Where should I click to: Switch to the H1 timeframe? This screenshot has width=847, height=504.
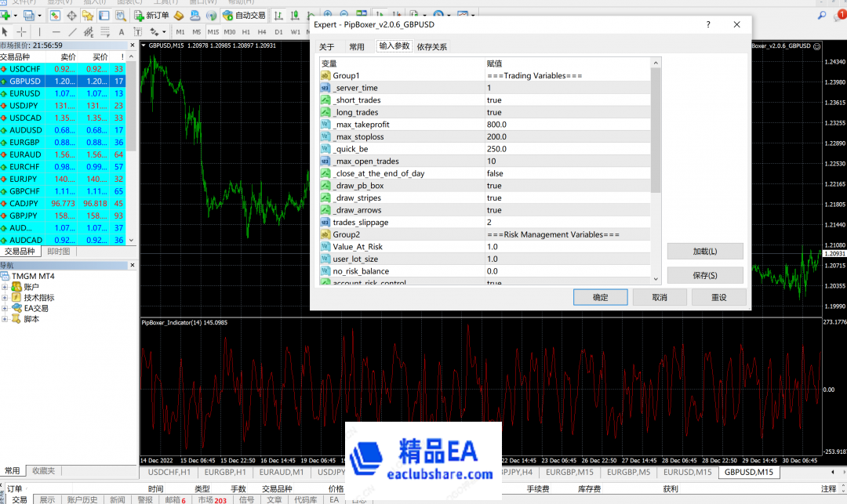click(x=246, y=31)
